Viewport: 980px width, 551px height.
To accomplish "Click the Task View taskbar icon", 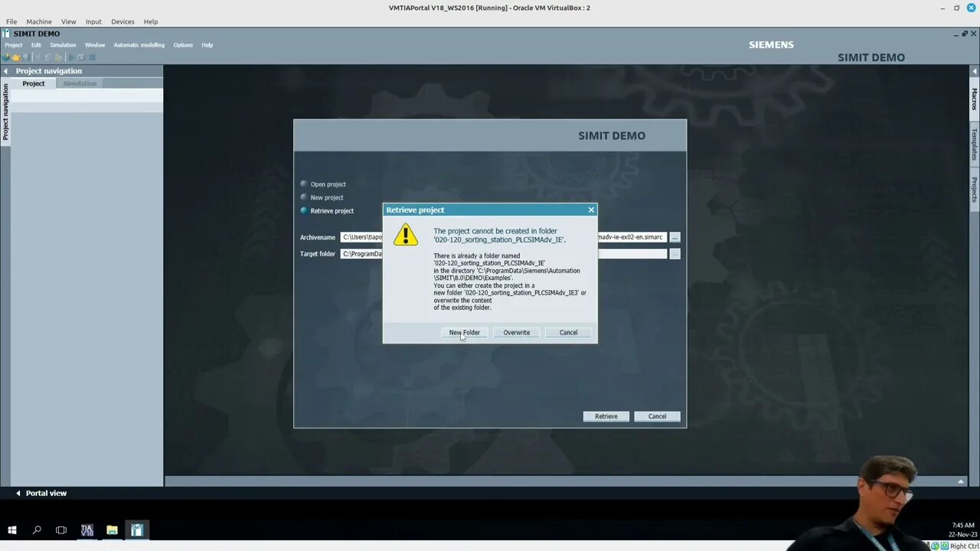I will (61, 530).
